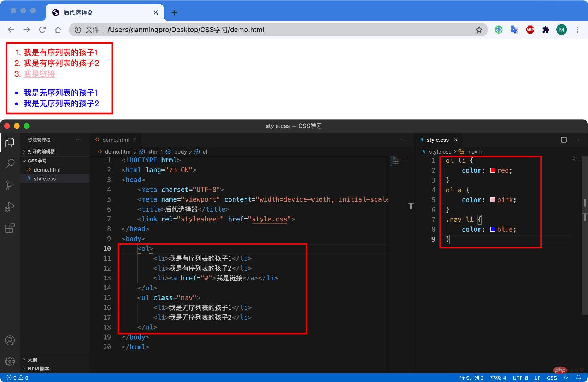
Task: Change end of line sequence LF
Action: coord(537,377)
